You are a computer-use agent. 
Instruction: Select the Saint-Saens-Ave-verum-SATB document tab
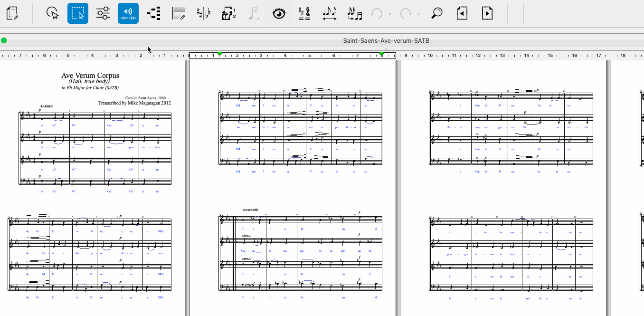[x=386, y=41]
